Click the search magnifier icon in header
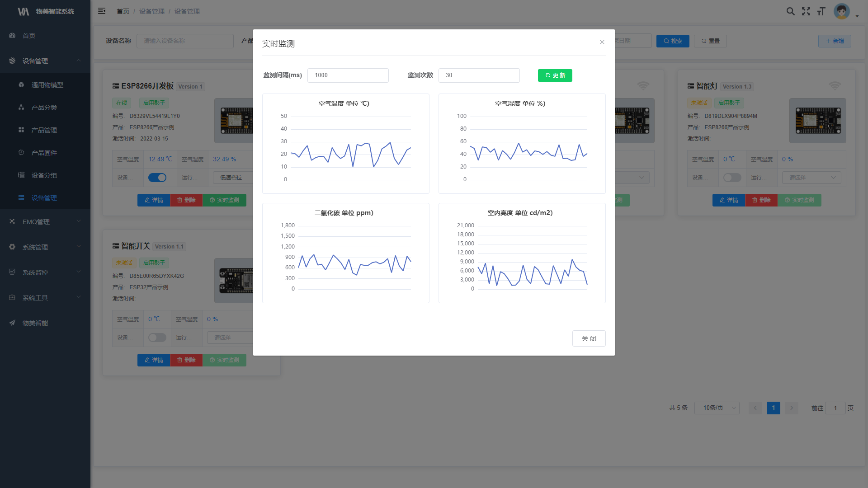This screenshot has height=488, width=868. coord(790,11)
